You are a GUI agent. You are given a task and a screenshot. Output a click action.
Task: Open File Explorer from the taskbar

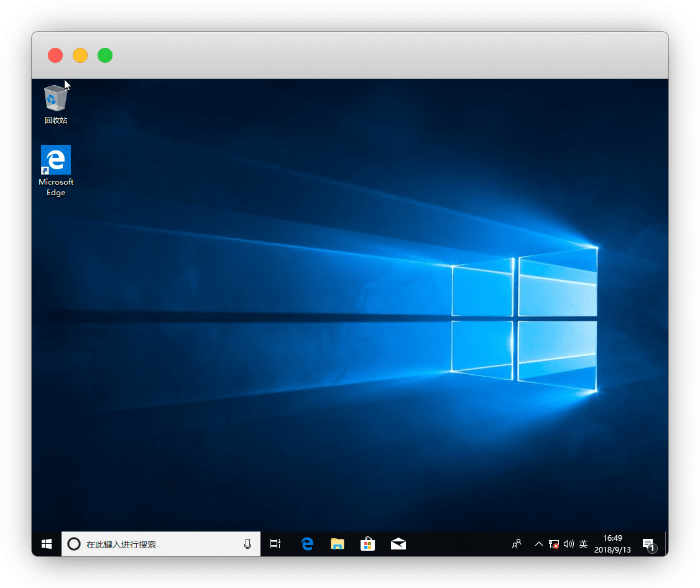click(337, 544)
